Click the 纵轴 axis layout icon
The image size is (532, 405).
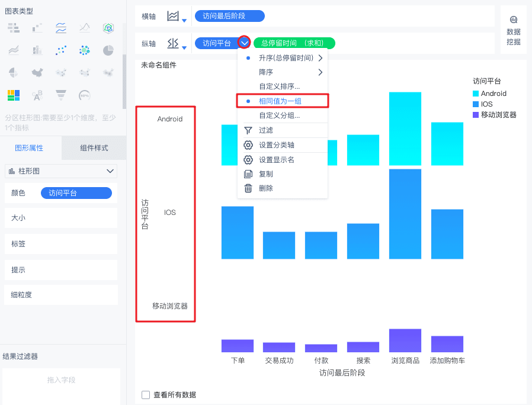pos(173,43)
